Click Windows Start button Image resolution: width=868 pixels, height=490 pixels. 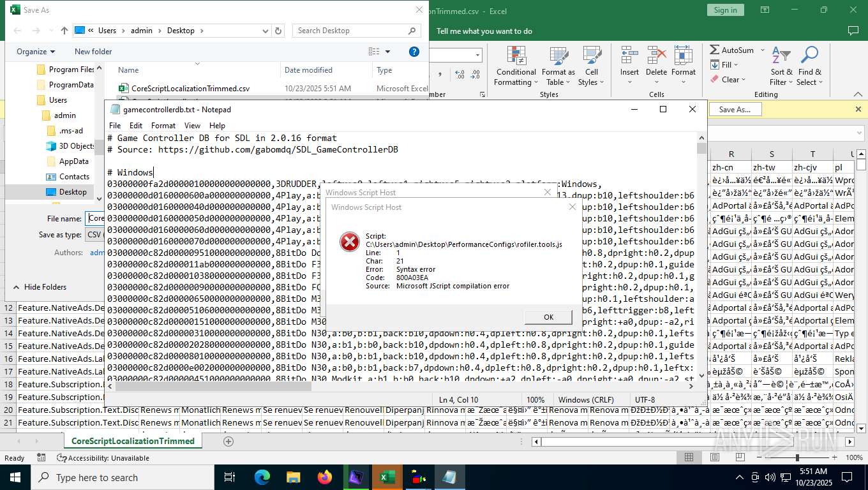pyautogui.click(x=15, y=477)
